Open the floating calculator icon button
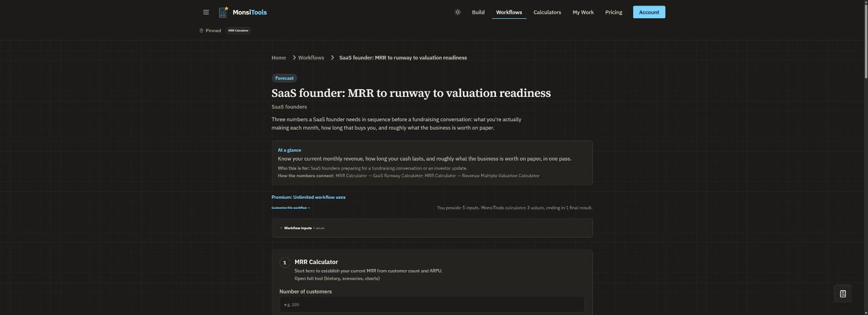Image resolution: width=868 pixels, height=315 pixels. pos(843,294)
